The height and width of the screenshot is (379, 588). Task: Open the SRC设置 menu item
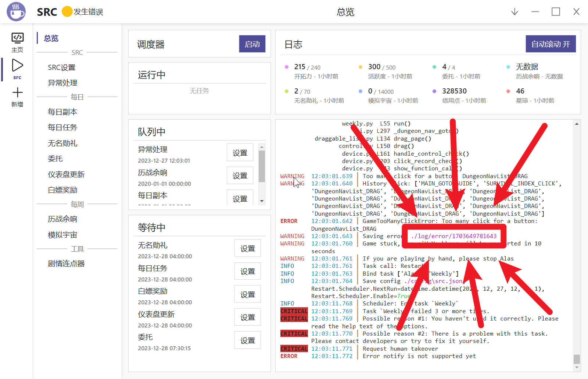tap(61, 67)
